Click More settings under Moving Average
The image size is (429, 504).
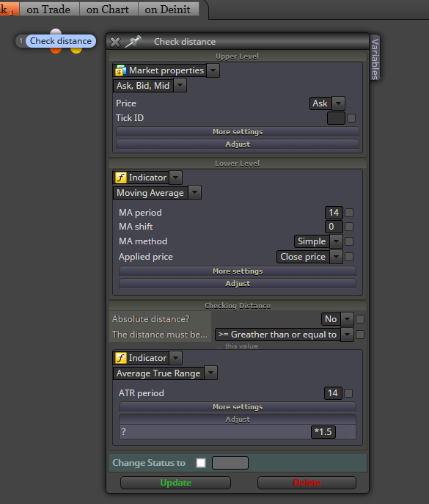238,271
